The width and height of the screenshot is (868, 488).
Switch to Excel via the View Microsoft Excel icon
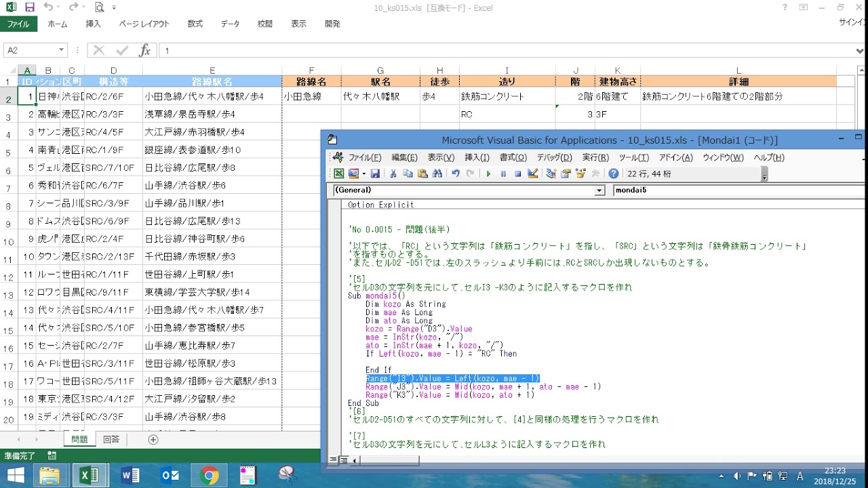click(338, 174)
